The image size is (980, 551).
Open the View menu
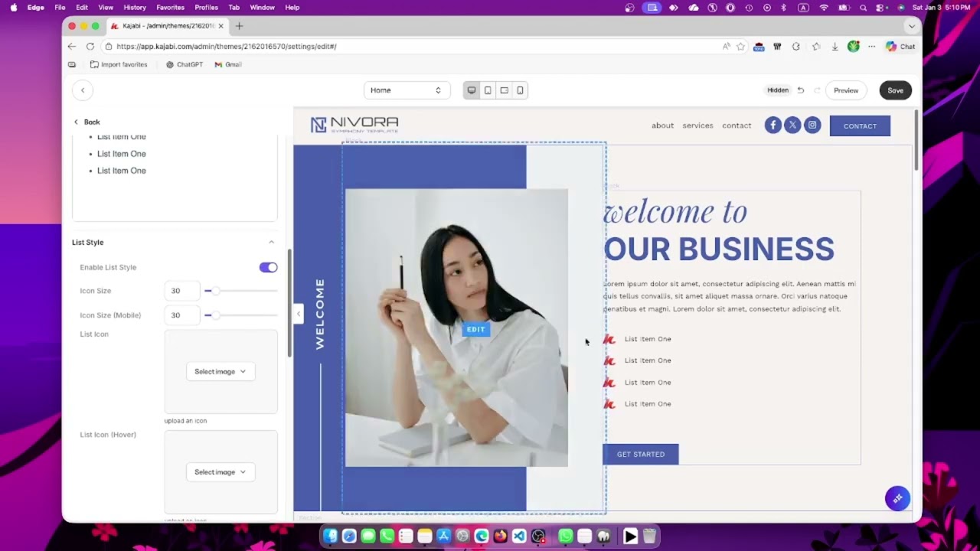point(106,8)
